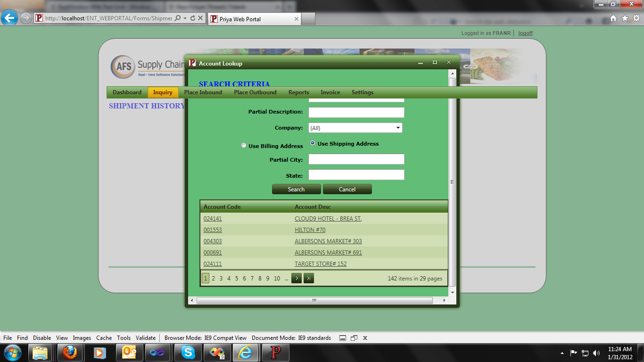The width and height of the screenshot is (644, 362).
Task: Open the Invoice menu
Action: (x=330, y=92)
